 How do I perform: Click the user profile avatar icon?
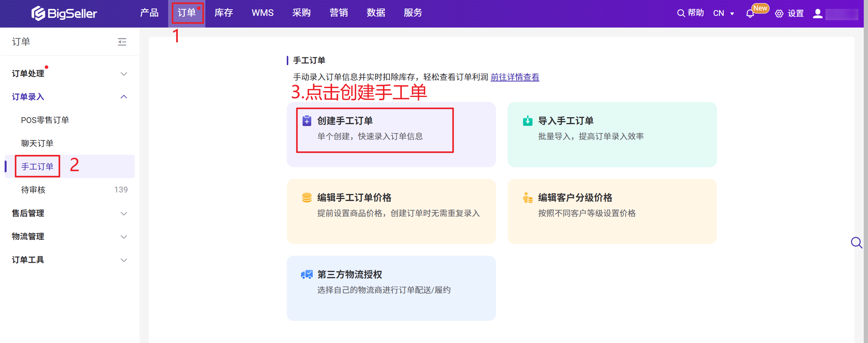(818, 14)
